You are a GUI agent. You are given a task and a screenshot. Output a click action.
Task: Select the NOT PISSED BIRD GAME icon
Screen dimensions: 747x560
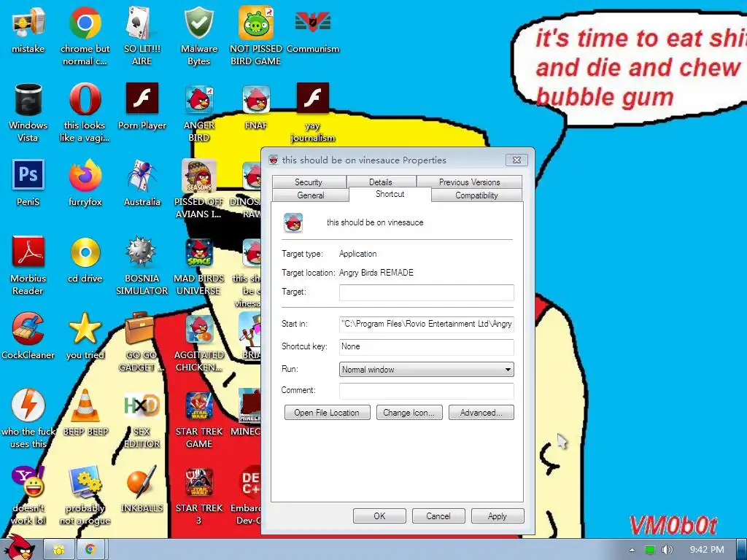[x=256, y=36]
